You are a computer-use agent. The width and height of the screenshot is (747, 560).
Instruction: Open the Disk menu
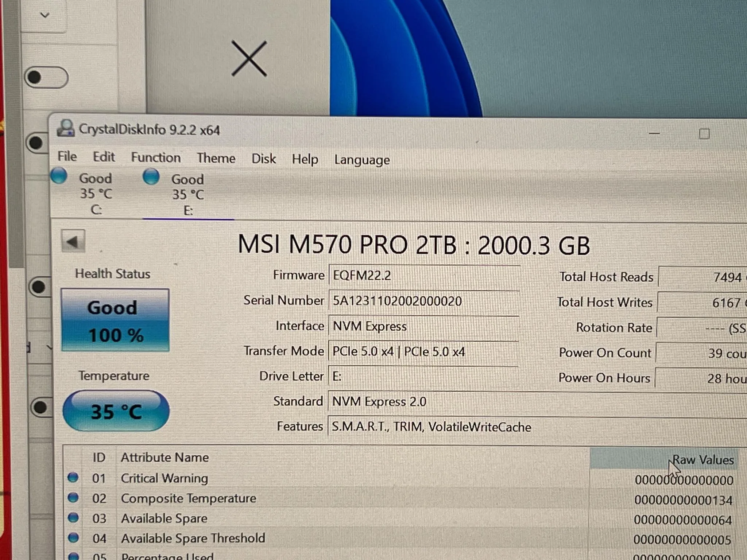tap(263, 159)
